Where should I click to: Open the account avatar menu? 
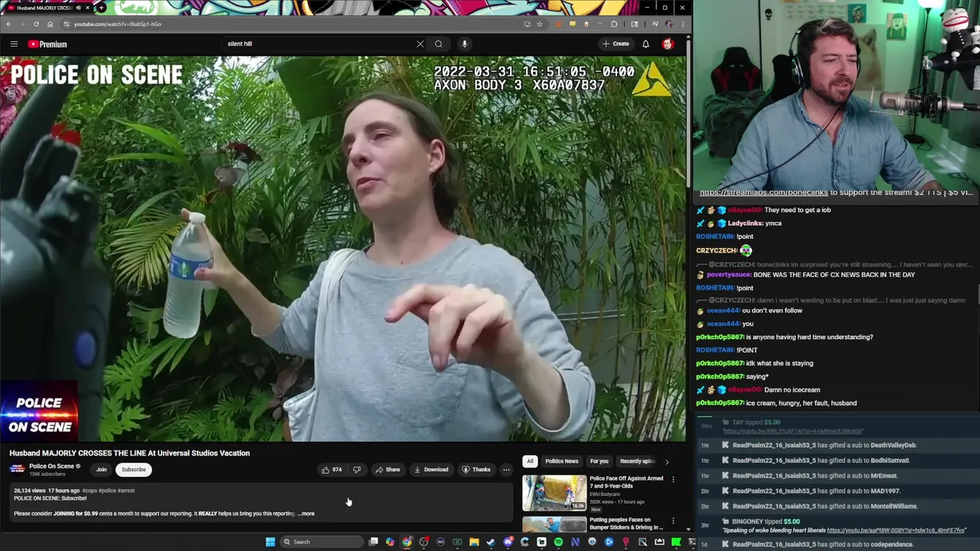coord(668,44)
